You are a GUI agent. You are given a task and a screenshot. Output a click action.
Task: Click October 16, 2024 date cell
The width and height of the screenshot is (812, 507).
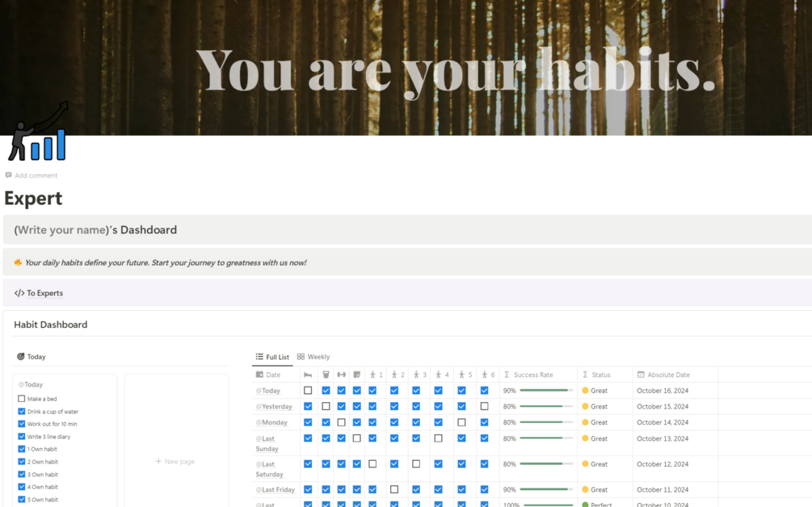tap(663, 391)
